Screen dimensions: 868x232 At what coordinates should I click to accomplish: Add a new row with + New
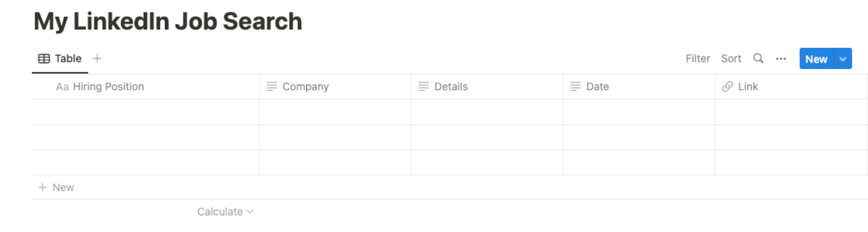56,188
